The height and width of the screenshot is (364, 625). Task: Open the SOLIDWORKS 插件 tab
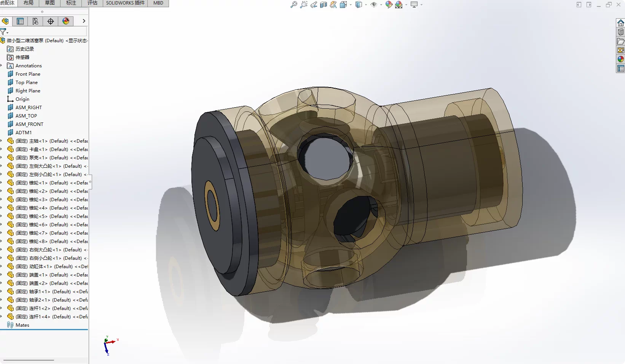(125, 3)
